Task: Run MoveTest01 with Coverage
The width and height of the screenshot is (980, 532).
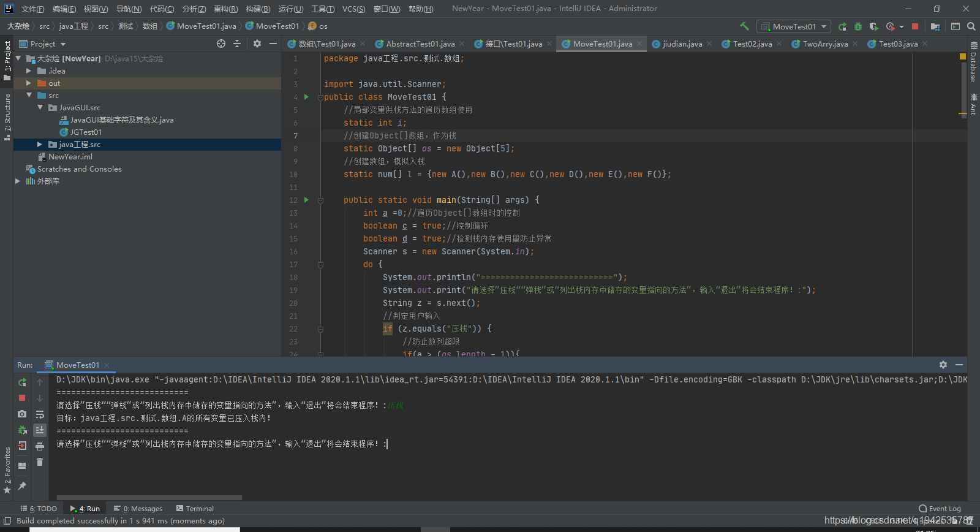Action: point(874,26)
